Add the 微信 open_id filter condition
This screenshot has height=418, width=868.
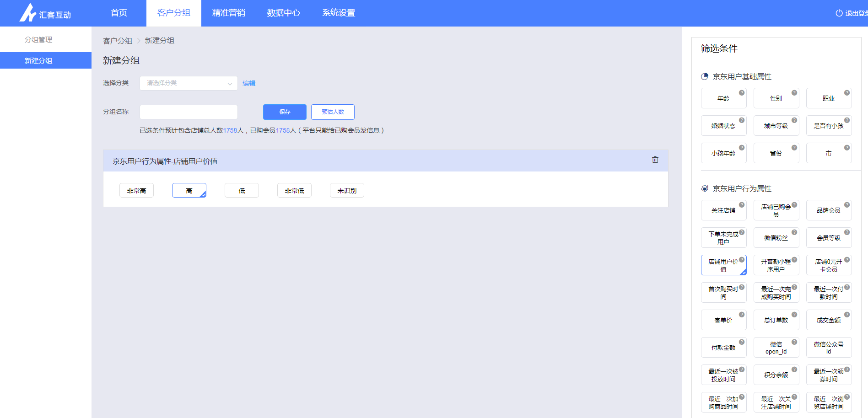(776, 348)
